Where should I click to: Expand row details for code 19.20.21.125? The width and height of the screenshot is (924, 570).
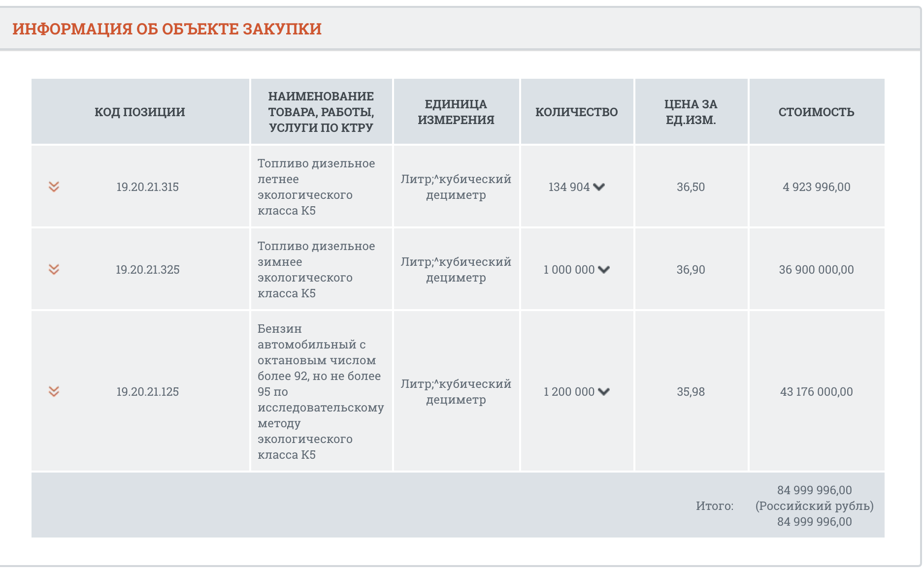54,391
